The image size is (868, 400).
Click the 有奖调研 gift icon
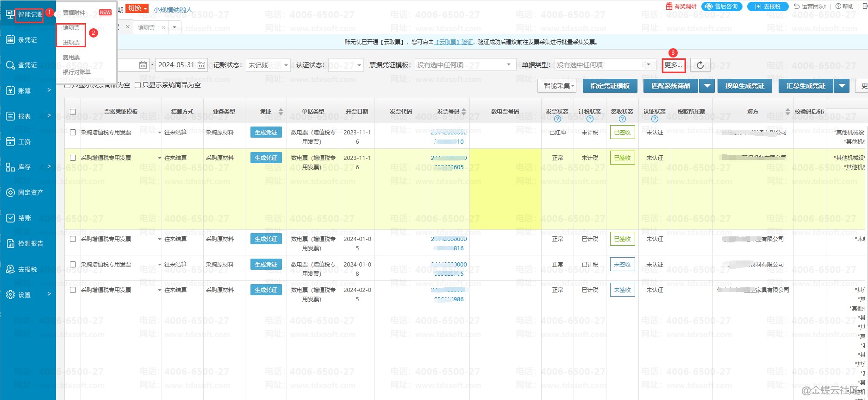(669, 6)
